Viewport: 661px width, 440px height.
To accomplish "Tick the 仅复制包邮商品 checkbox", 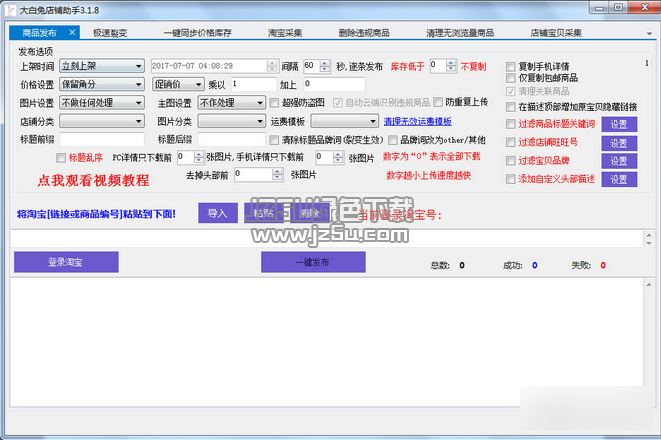I will 511,78.
